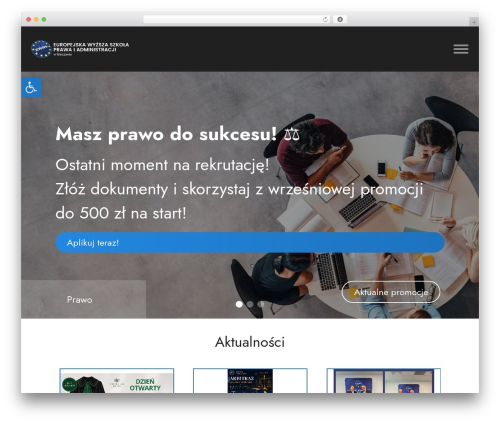Go to third slider dot
Screen dimensions: 500x423
(x=261, y=304)
